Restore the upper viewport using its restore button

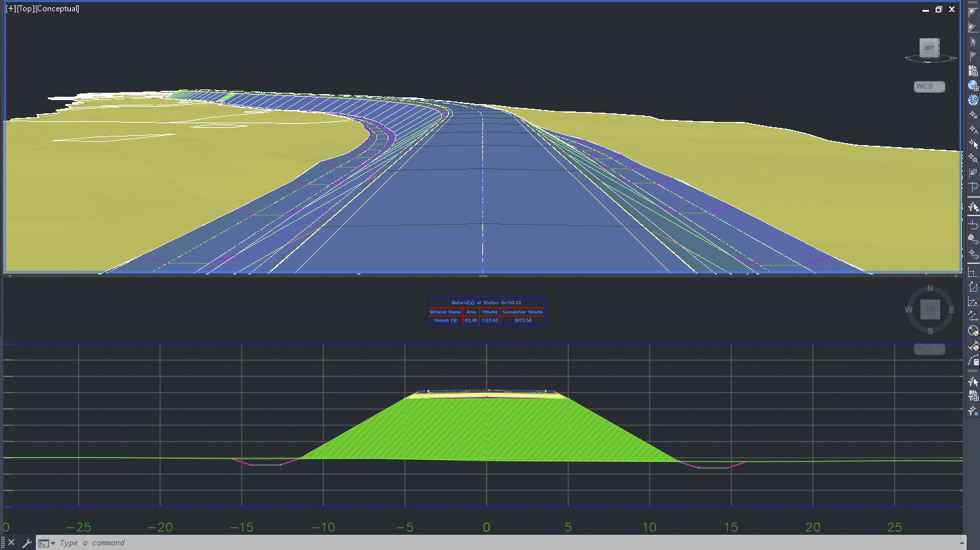click(x=938, y=9)
